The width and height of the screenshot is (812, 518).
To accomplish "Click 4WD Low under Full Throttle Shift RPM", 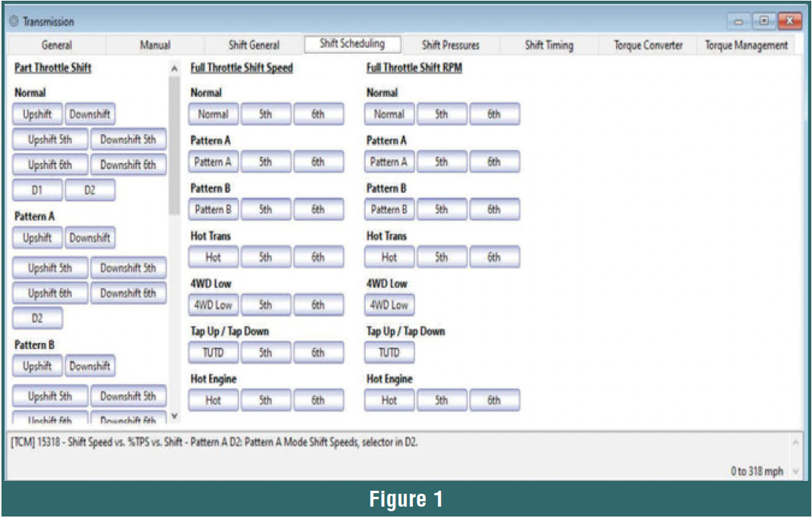I will 389,304.
